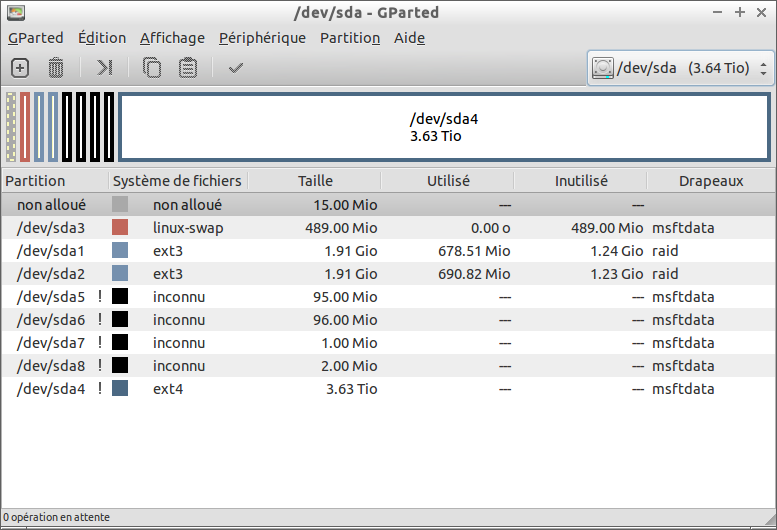Click the 3.63 Tio size in table

click(351, 389)
